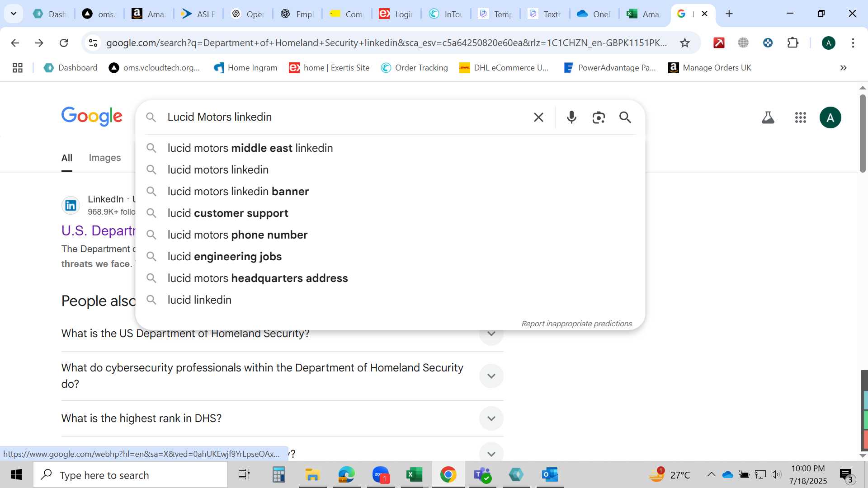Open Google account avatar on page
This screenshot has width=868, height=488.
(x=830, y=118)
